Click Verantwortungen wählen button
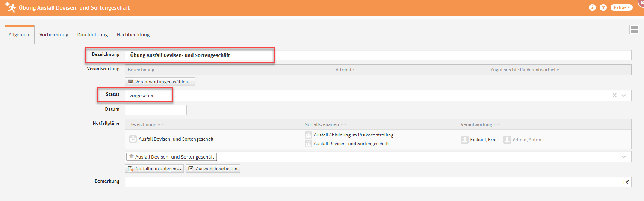 pos(160,81)
